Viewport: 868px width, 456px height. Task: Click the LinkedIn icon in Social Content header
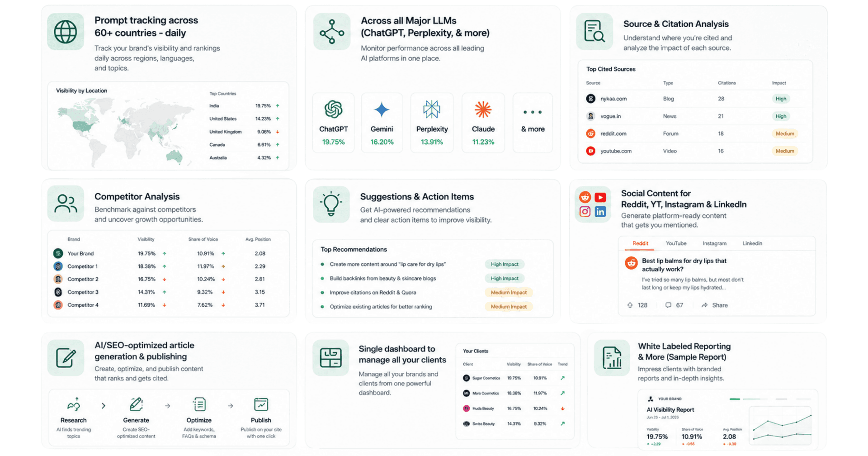tap(600, 212)
